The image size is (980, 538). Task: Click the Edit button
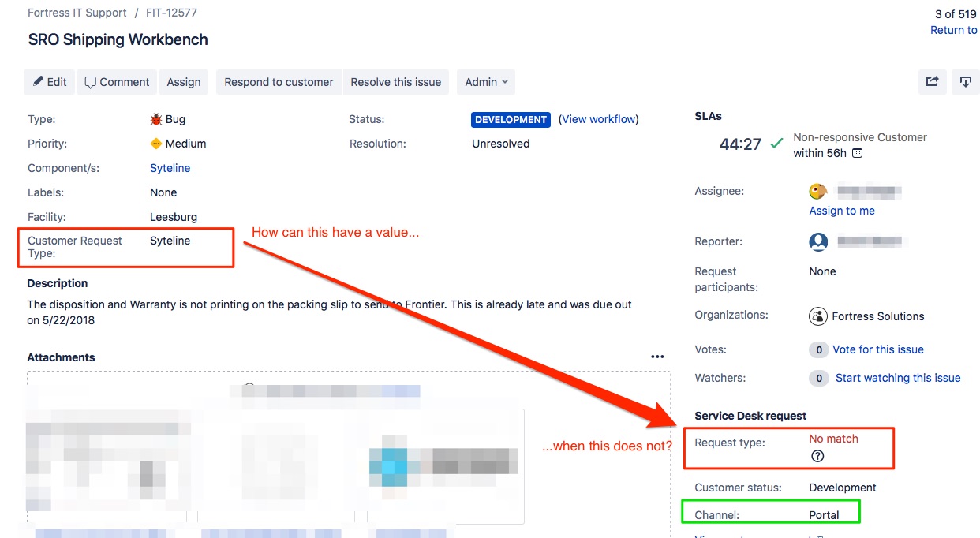pos(49,82)
